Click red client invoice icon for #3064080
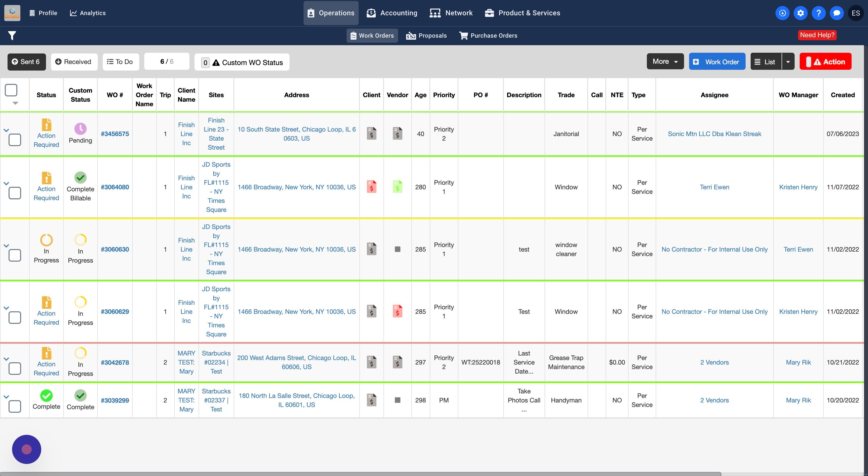868x476 pixels. (371, 187)
